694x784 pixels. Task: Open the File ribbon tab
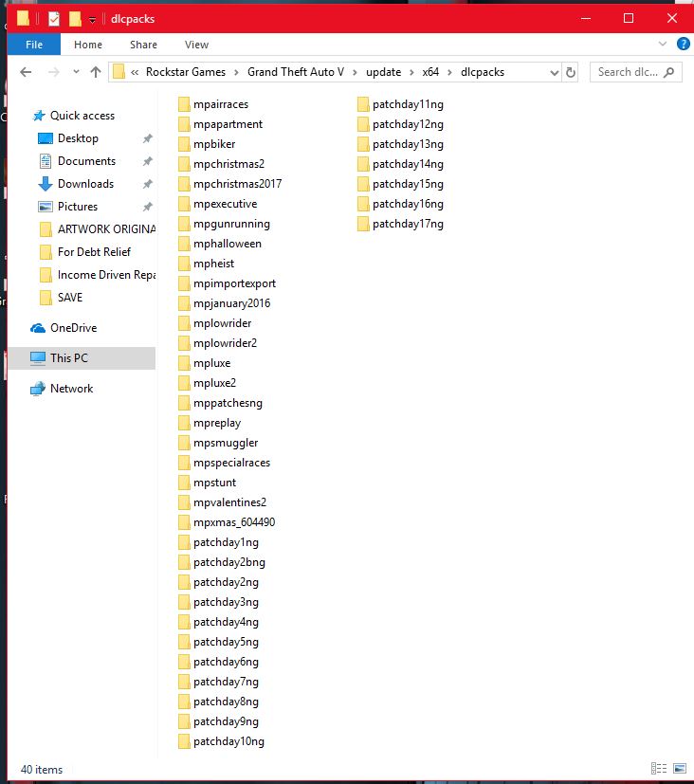click(x=34, y=45)
